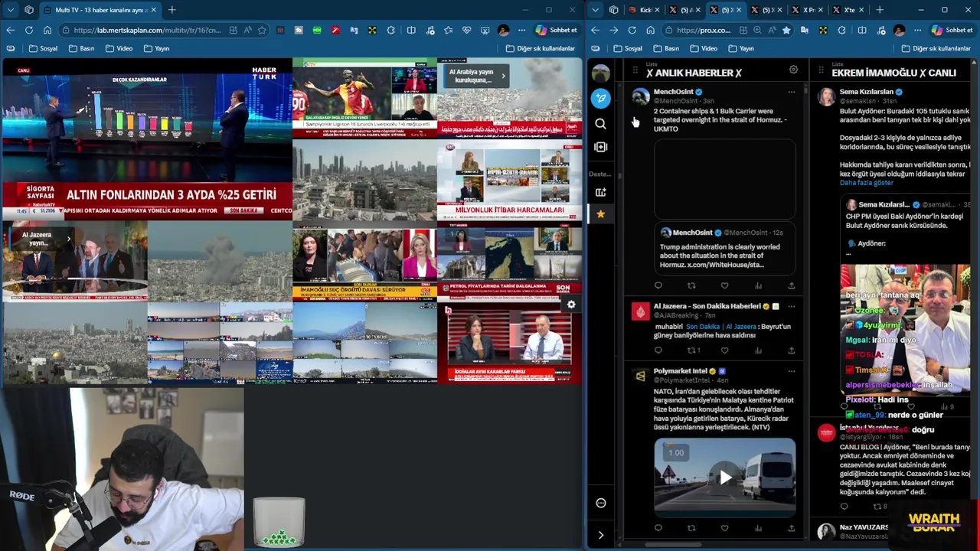The width and height of the screenshot is (980, 551).
Task: Open more menu on MenchOsint post
Action: pyautogui.click(x=791, y=92)
